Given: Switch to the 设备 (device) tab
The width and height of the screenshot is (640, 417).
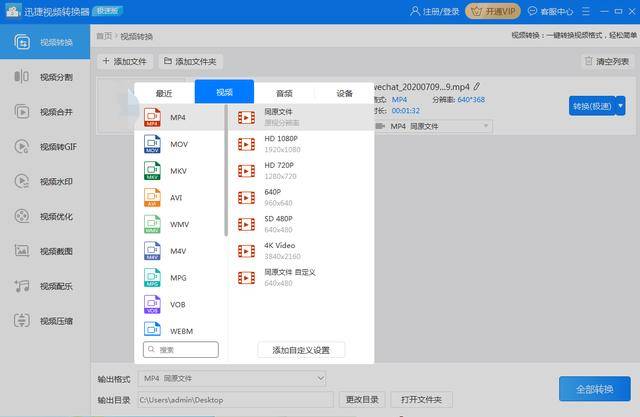Looking at the screenshot, I should (344, 93).
